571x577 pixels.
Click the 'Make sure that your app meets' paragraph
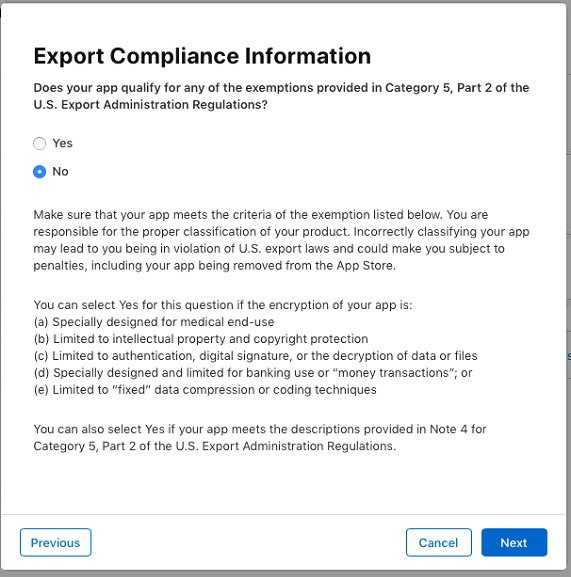[281, 240]
